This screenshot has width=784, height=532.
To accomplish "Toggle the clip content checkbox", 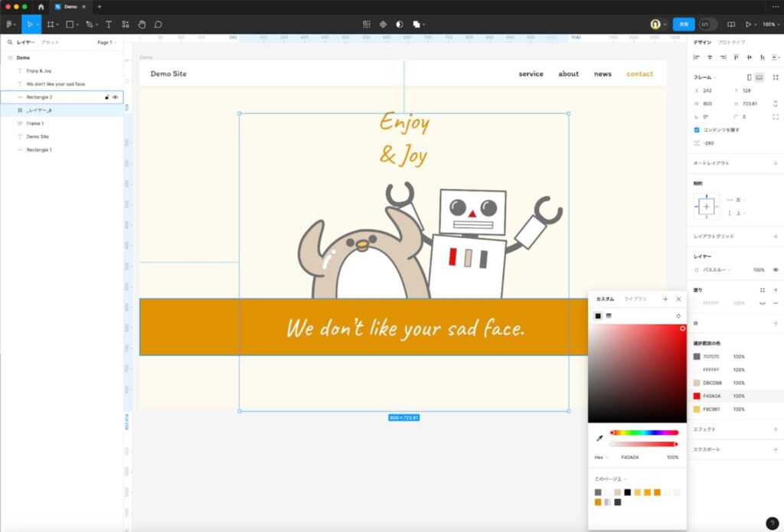I will pyautogui.click(x=697, y=130).
